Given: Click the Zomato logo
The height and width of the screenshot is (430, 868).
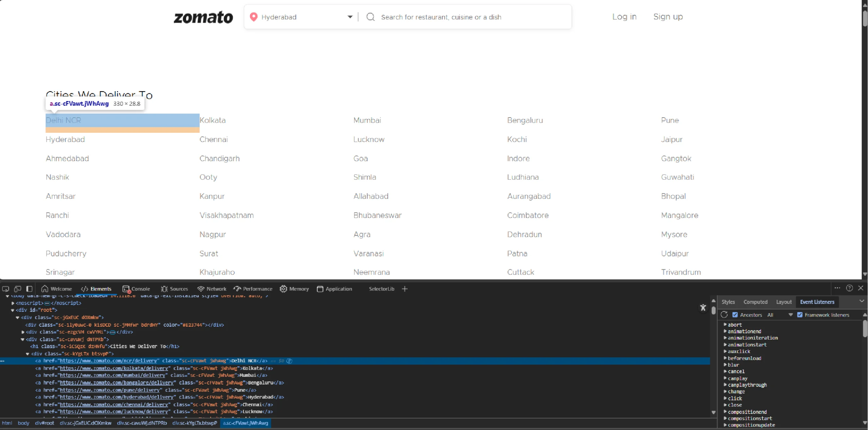Looking at the screenshot, I should click(x=203, y=17).
